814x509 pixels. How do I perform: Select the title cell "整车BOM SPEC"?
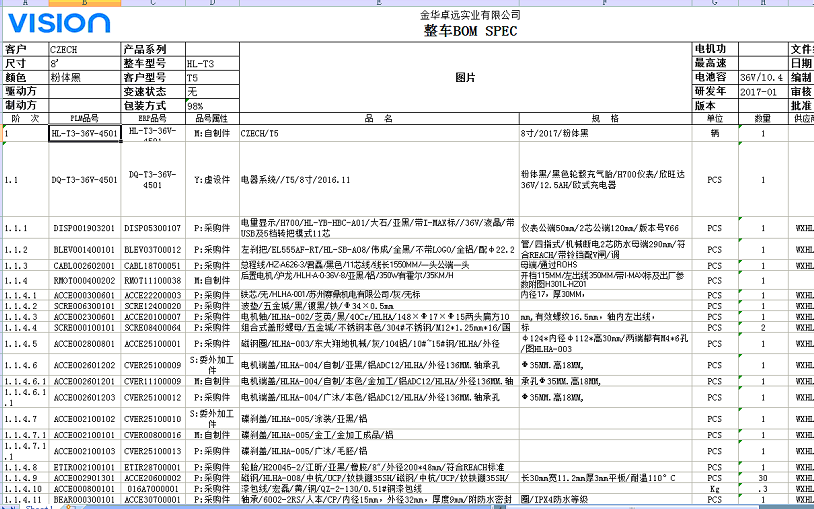tap(470, 31)
